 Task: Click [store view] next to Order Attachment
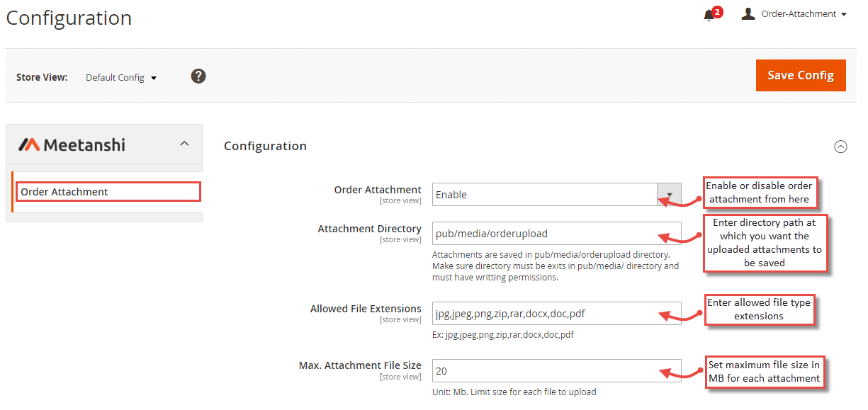[x=400, y=200]
